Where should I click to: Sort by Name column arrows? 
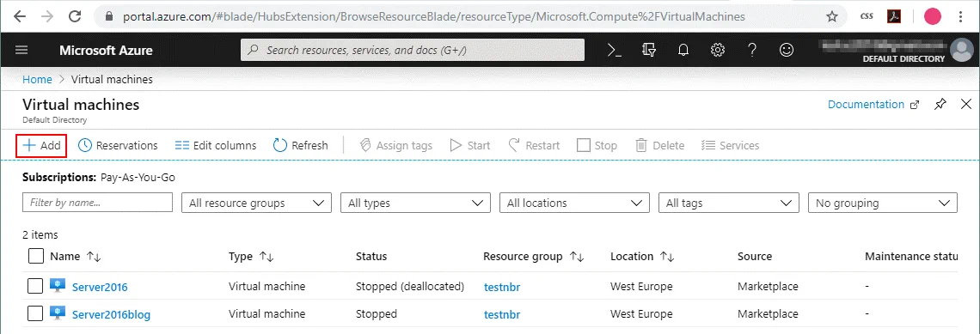[94, 257]
